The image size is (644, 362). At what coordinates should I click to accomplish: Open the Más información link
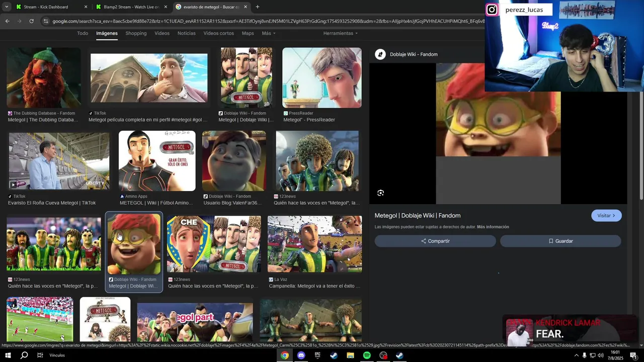coord(493,227)
